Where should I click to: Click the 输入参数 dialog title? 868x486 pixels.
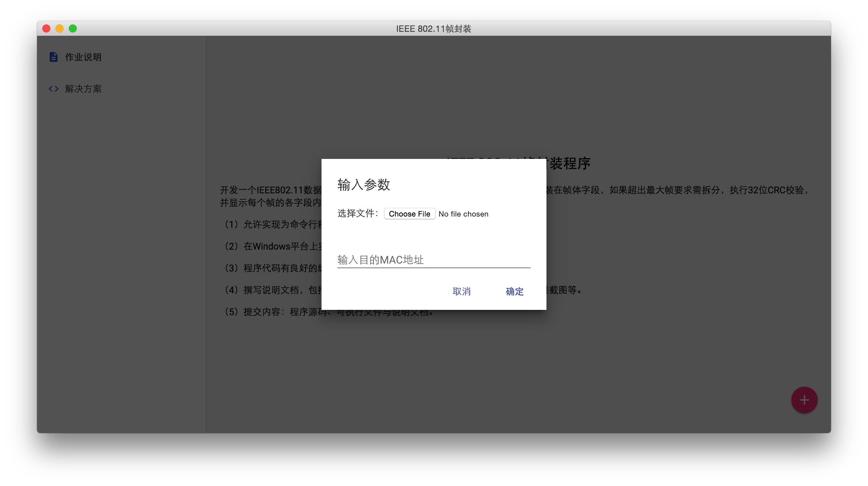(364, 184)
